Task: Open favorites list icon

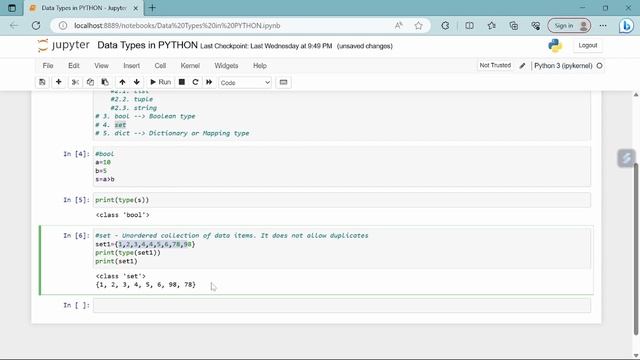Action: click(x=491, y=25)
